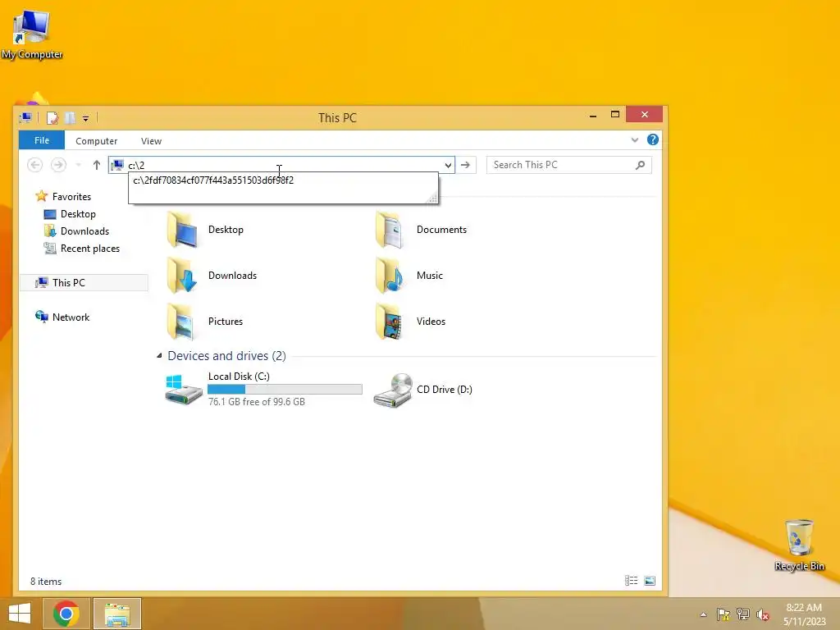840x630 pixels.
Task: Show hidden tray icons arrow
Action: (x=703, y=614)
